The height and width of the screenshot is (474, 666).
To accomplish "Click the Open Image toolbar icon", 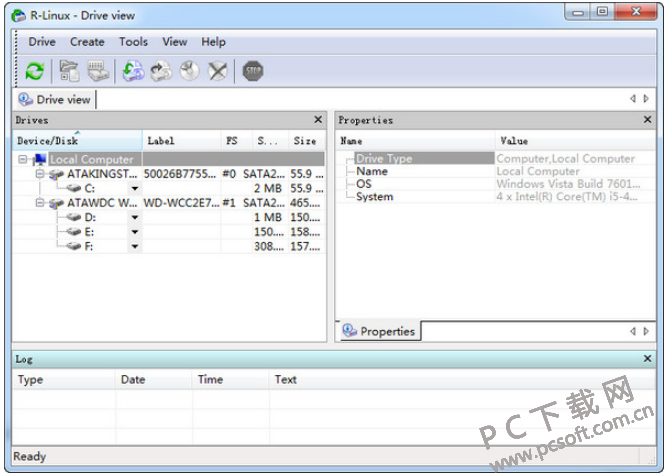I will coord(133,71).
